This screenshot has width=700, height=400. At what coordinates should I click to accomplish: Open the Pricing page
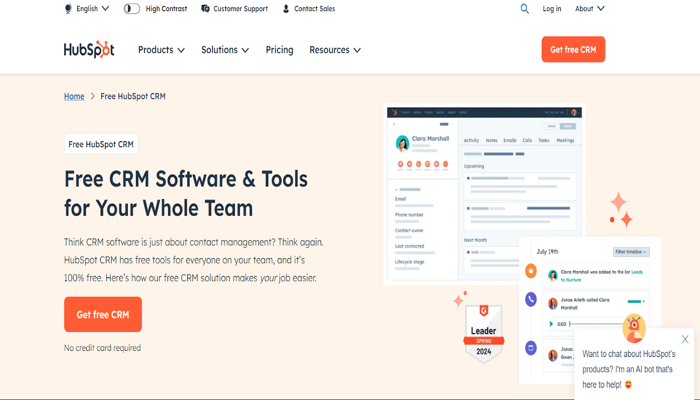click(279, 50)
